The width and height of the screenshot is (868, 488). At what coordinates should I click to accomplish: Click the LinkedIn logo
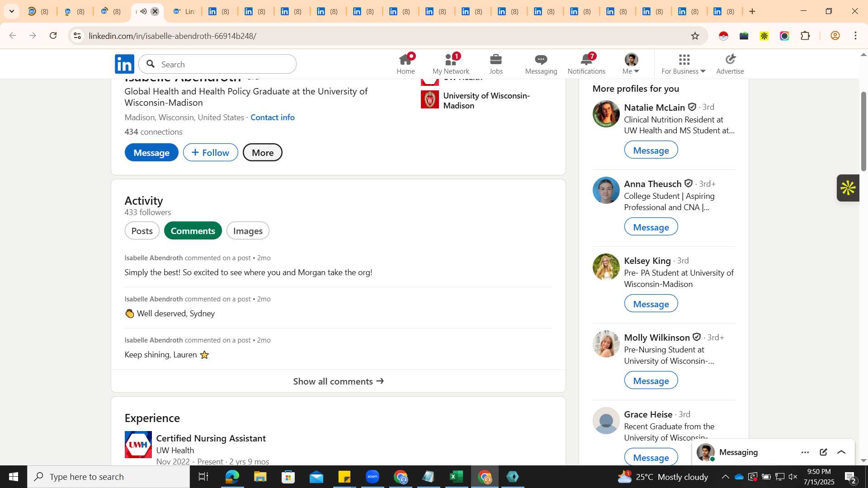point(124,64)
